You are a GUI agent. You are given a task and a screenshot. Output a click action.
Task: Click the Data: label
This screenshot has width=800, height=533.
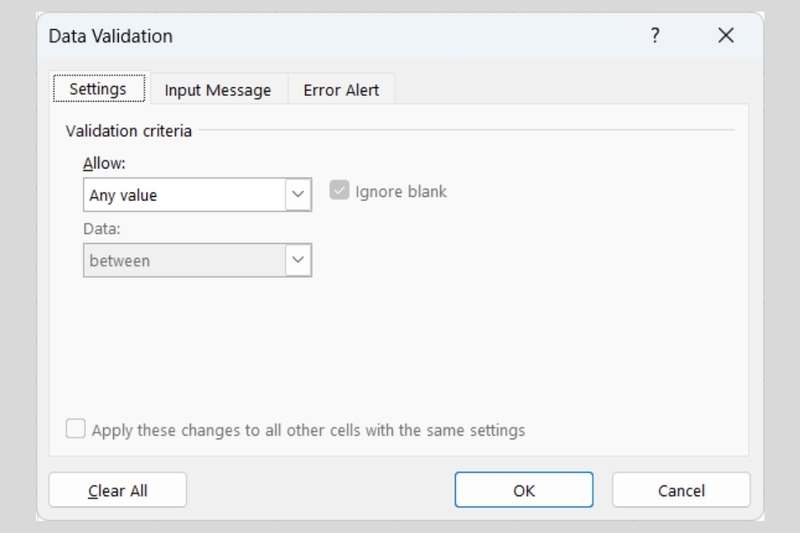tap(102, 229)
